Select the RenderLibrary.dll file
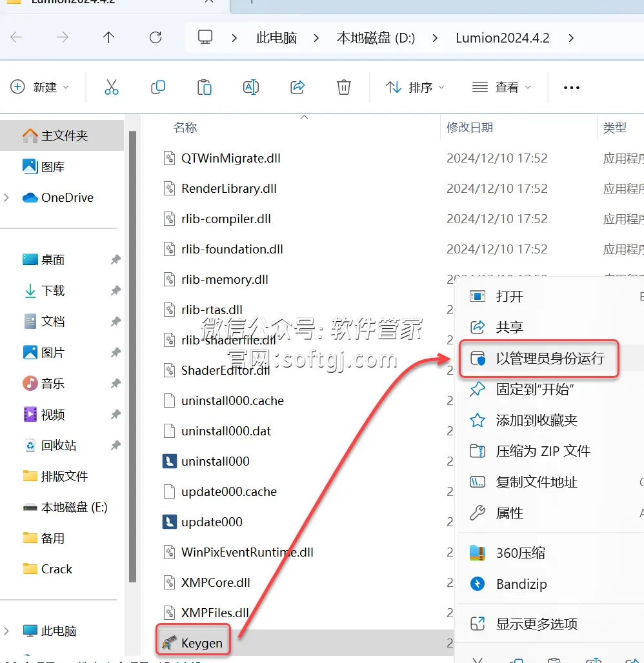644x663 pixels. [x=229, y=188]
